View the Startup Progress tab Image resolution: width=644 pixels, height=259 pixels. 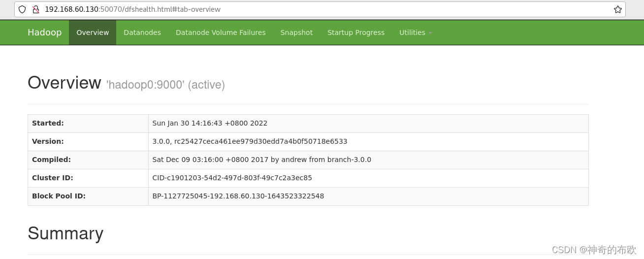click(x=356, y=32)
